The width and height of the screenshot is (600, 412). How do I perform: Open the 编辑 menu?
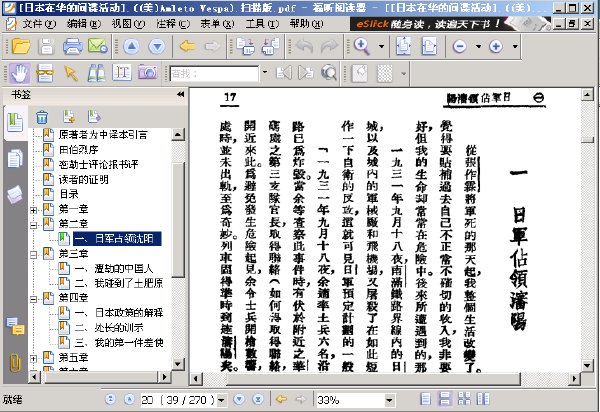[83, 24]
